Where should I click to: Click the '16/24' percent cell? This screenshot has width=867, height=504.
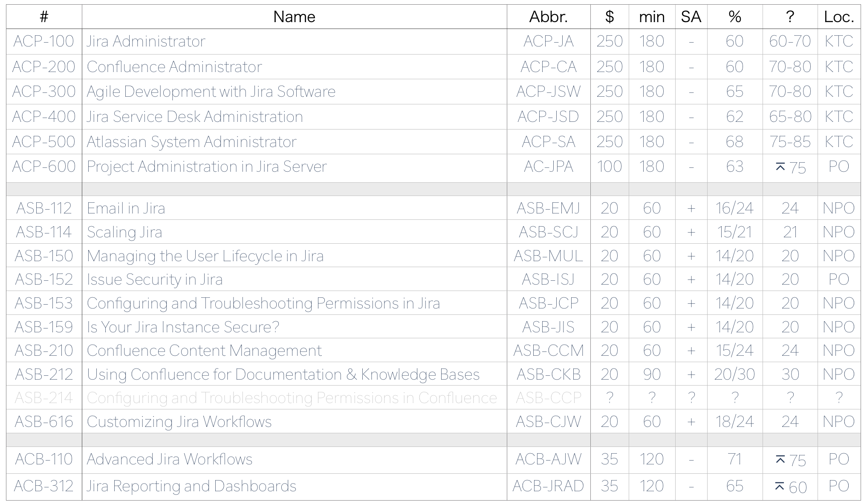735,208
